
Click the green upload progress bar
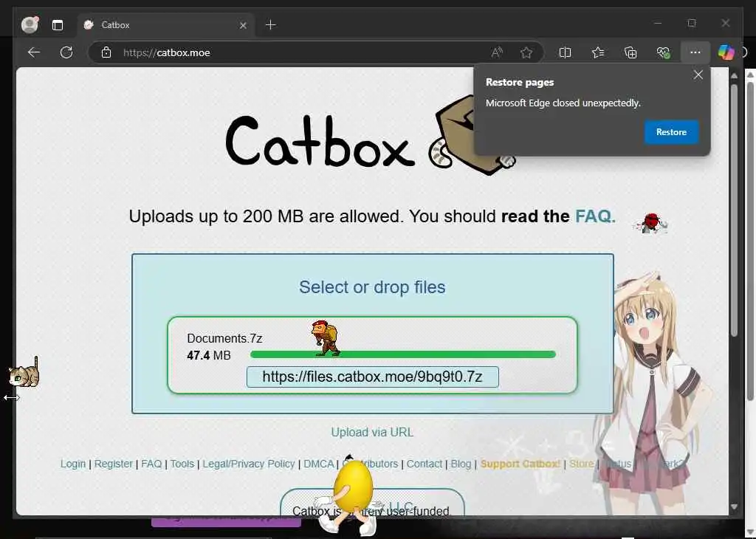point(402,354)
